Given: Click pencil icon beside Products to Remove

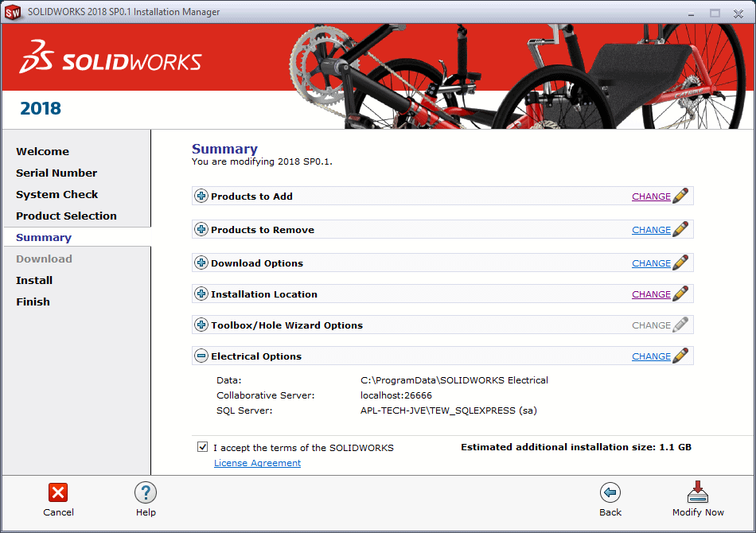Looking at the screenshot, I should 680,230.
